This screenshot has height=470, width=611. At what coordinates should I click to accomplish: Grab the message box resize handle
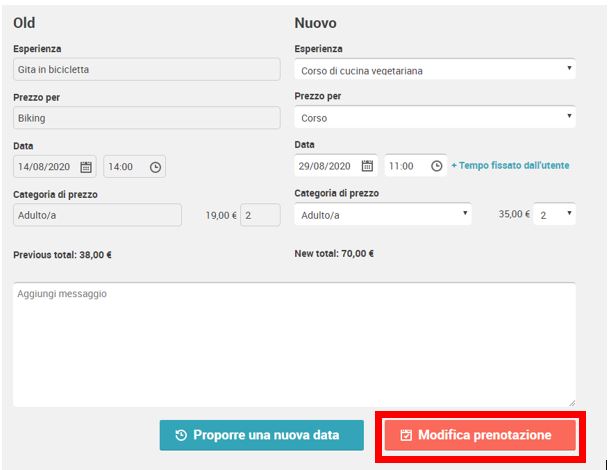point(572,403)
